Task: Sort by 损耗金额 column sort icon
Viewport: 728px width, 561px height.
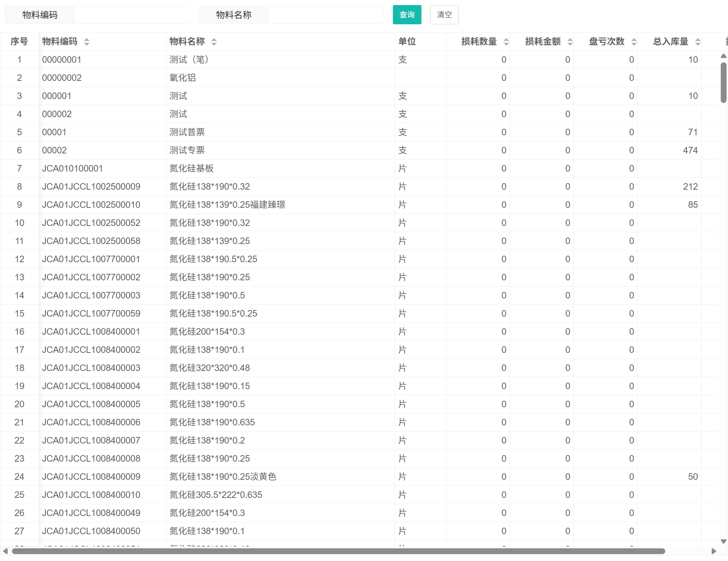Action: point(570,42)
